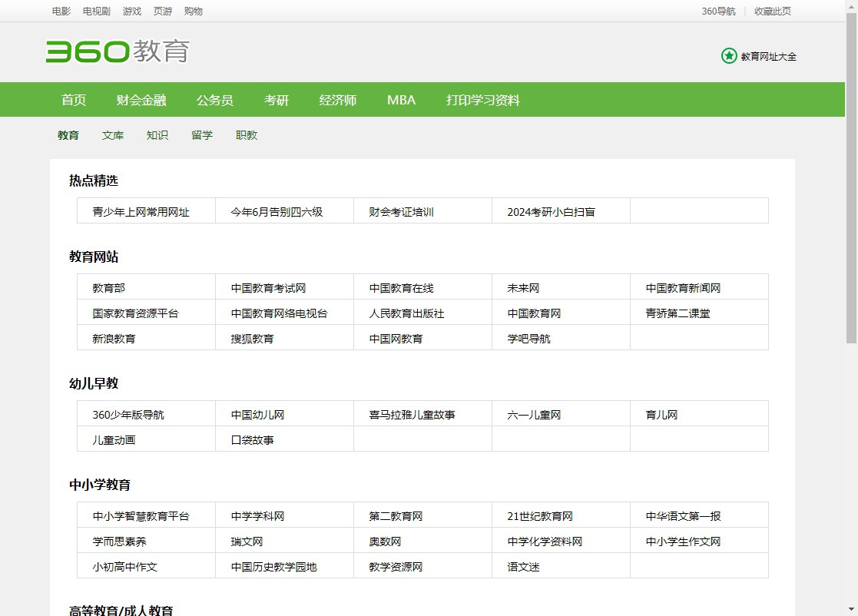Open the 新浪教育 link

[x=114, y=339]
